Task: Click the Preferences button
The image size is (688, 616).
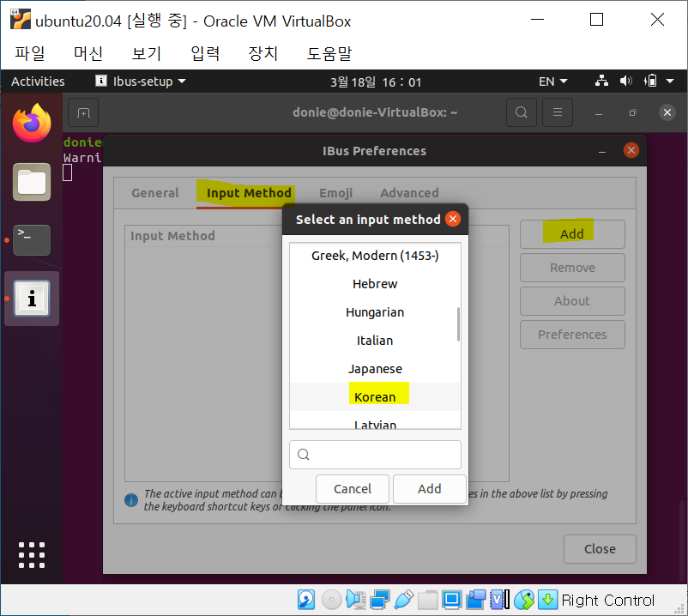Action: pos(572,335)
